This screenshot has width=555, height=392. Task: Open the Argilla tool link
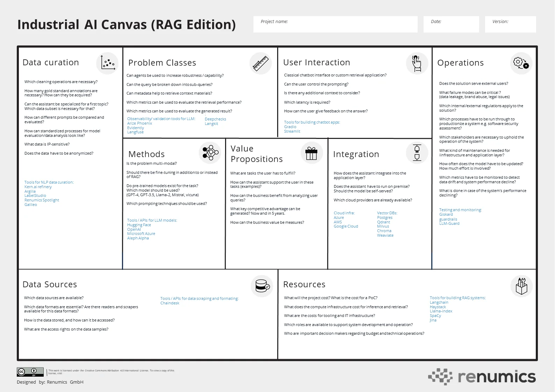point(30,191)
